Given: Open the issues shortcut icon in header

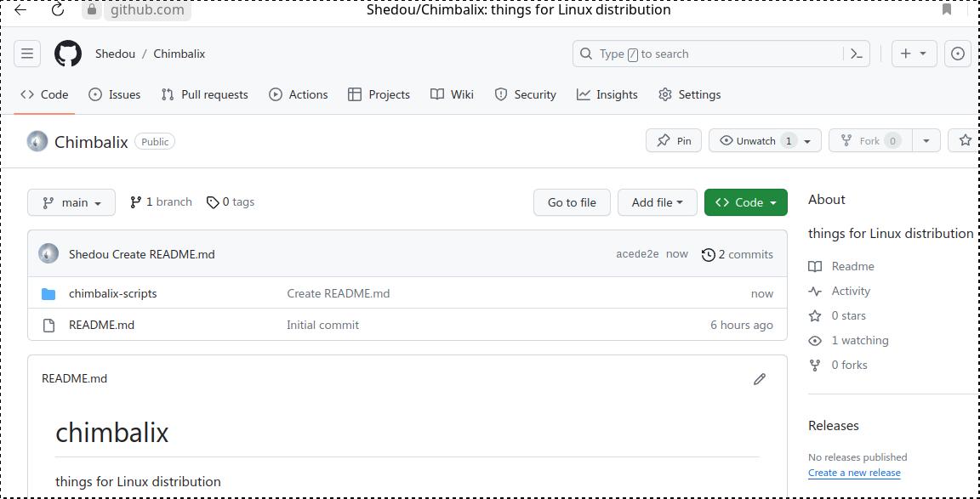Looking at the screenshot, I should (x=958, y=54).
